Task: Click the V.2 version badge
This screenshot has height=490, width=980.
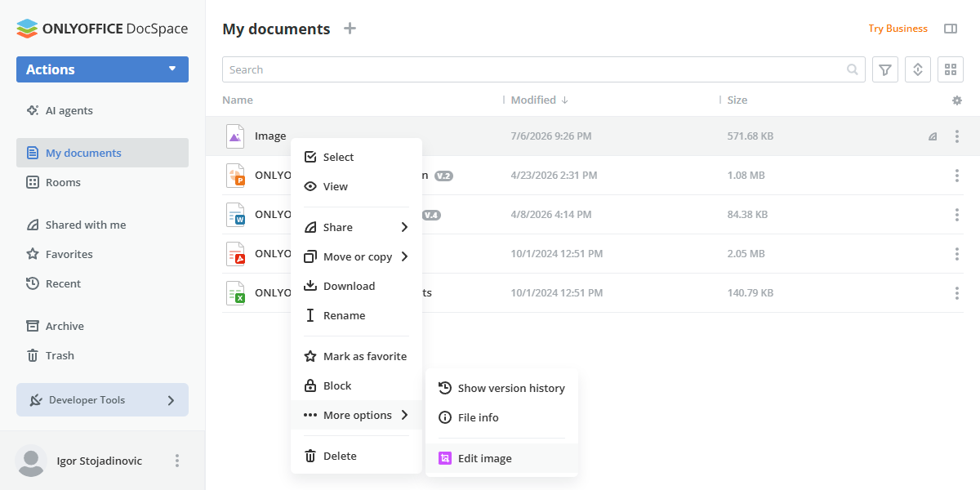Action: (x=443, y=176)
